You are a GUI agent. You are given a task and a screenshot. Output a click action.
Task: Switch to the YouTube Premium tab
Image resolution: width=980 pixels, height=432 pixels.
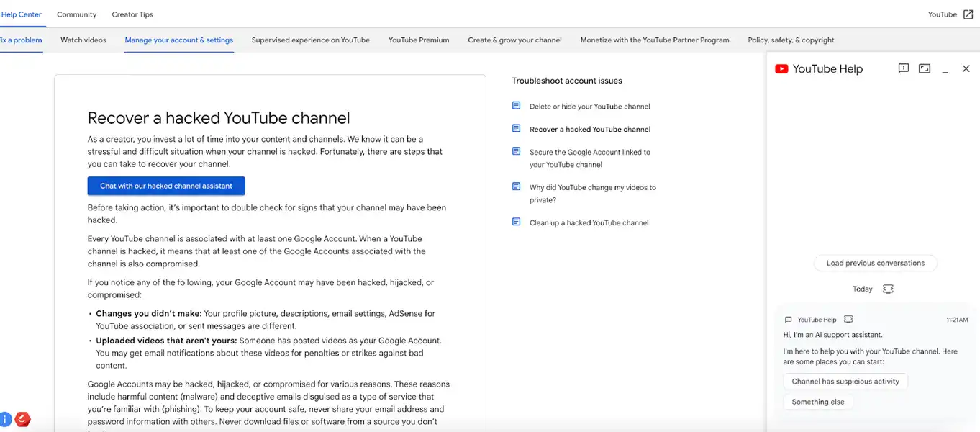418,40
